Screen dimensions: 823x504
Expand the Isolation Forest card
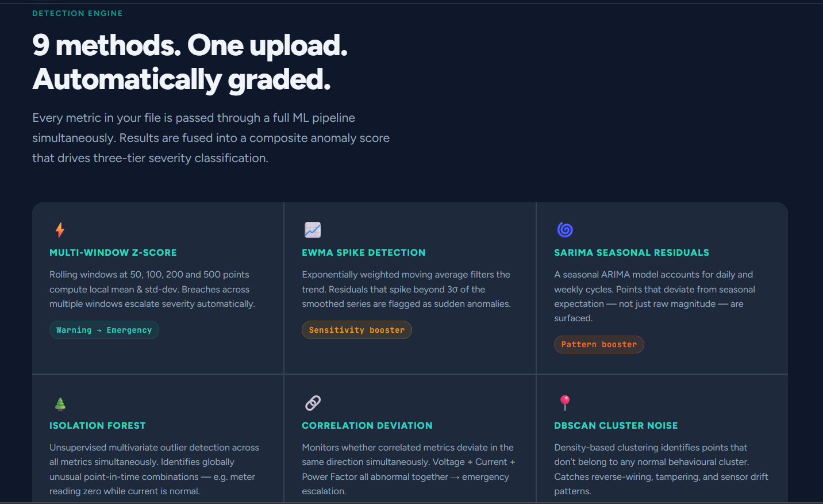point(158,448)
